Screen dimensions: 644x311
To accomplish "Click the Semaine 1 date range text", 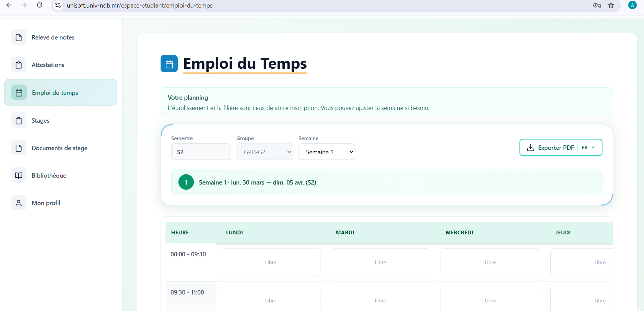I will coord(258,182).
